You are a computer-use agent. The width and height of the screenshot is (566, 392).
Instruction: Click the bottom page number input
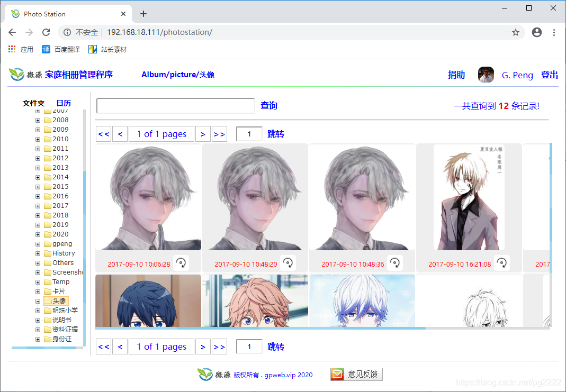pos(249,347)
